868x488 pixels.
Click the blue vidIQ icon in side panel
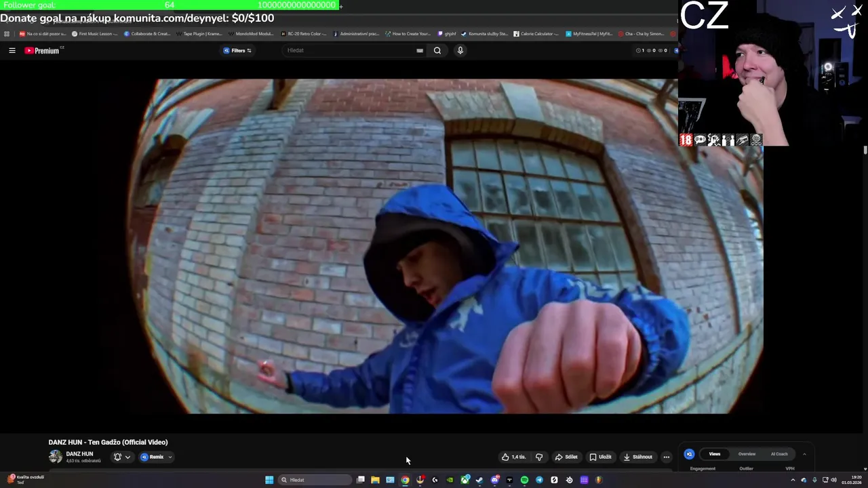pos(689,454)
